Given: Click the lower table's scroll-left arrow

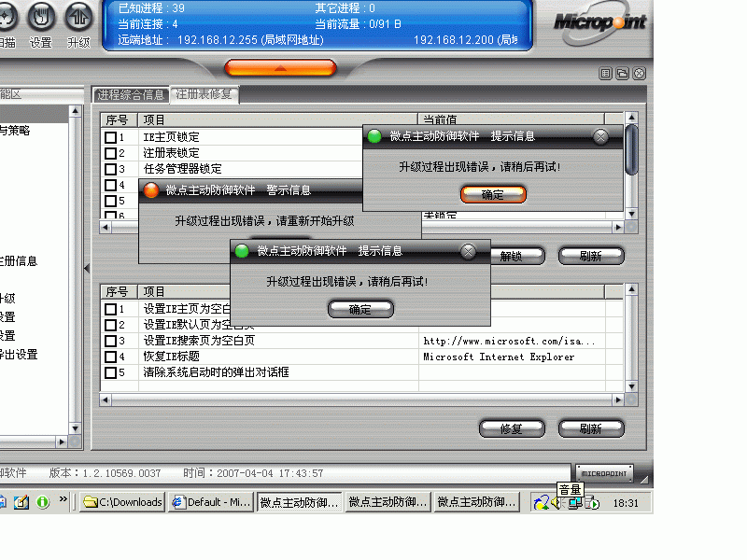Looking at the screenshot, I should [106, 400].
